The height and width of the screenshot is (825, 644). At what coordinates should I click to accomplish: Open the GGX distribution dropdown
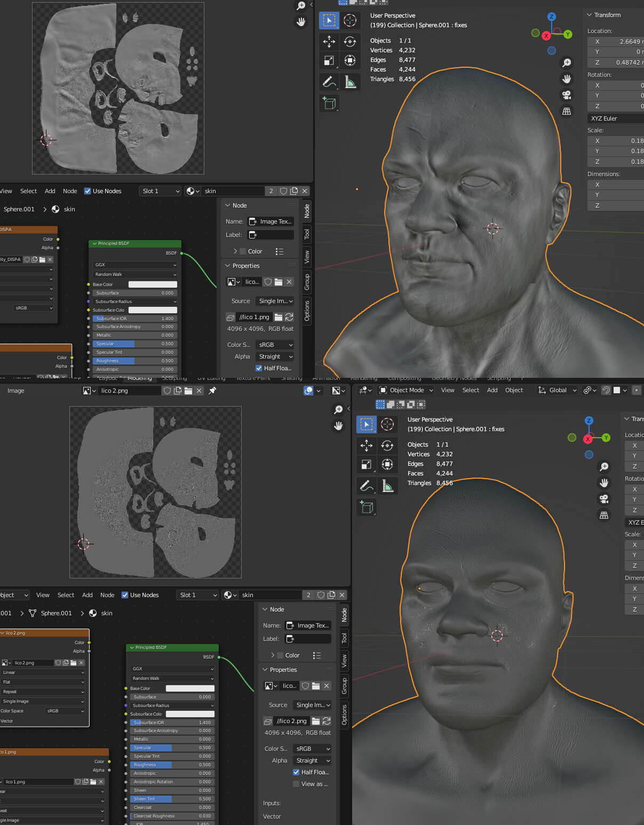coord(134,265)
